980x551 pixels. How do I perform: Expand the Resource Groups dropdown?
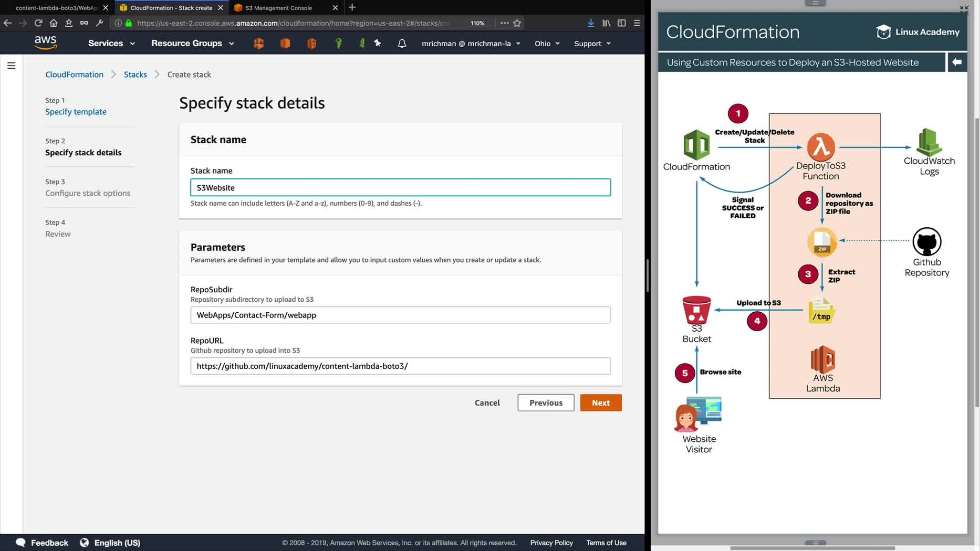192,44
